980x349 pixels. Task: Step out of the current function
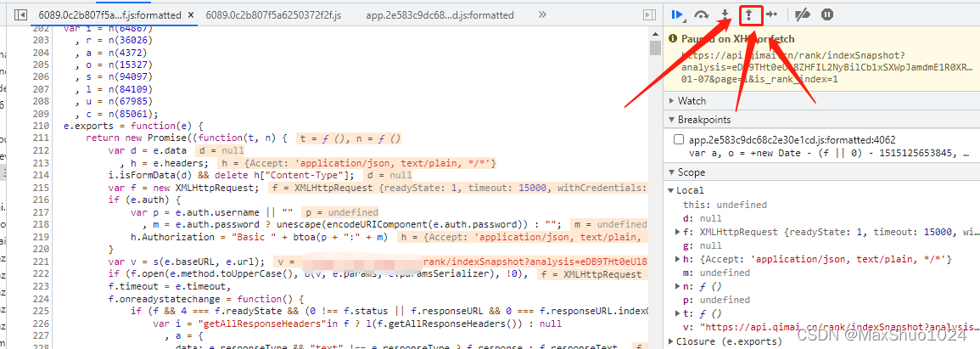748,14
